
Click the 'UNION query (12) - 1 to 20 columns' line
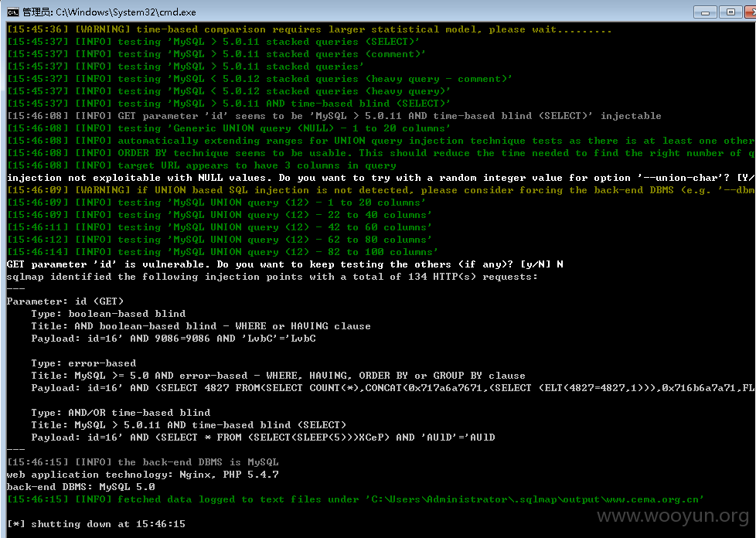tap(216, 203)
